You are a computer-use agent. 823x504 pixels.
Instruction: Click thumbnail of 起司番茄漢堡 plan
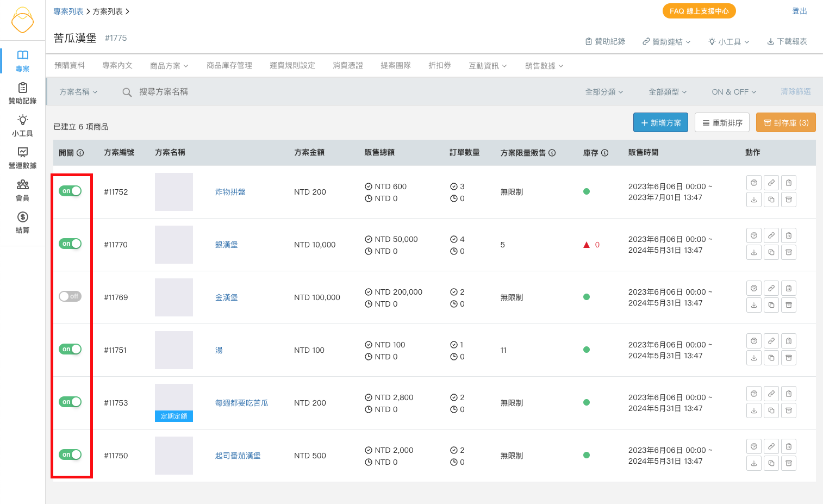(x=174, y=456)
